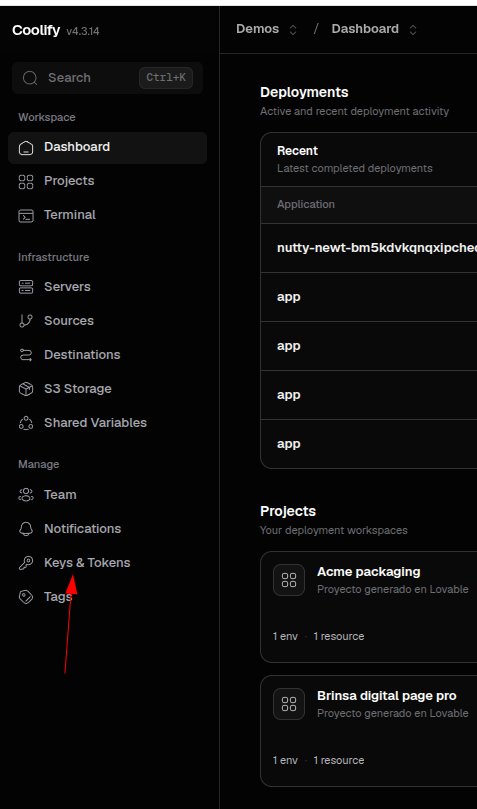477x809 pixels.
Task: Click the Notifications bell icon
Action: (x=26, y=529)
